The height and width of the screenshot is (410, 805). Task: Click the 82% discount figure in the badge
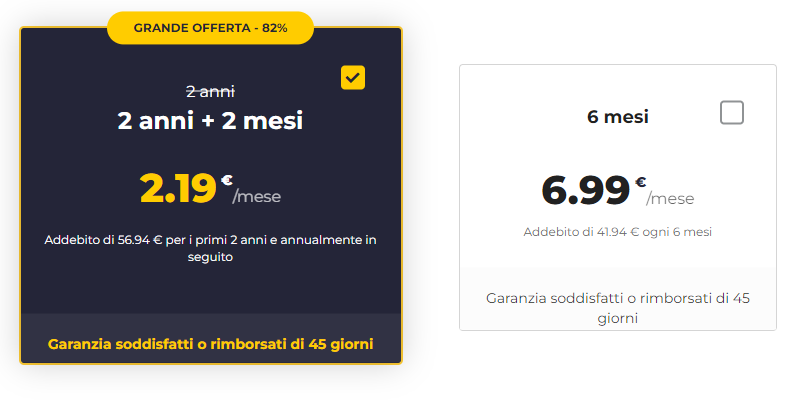tap(275, 28)
